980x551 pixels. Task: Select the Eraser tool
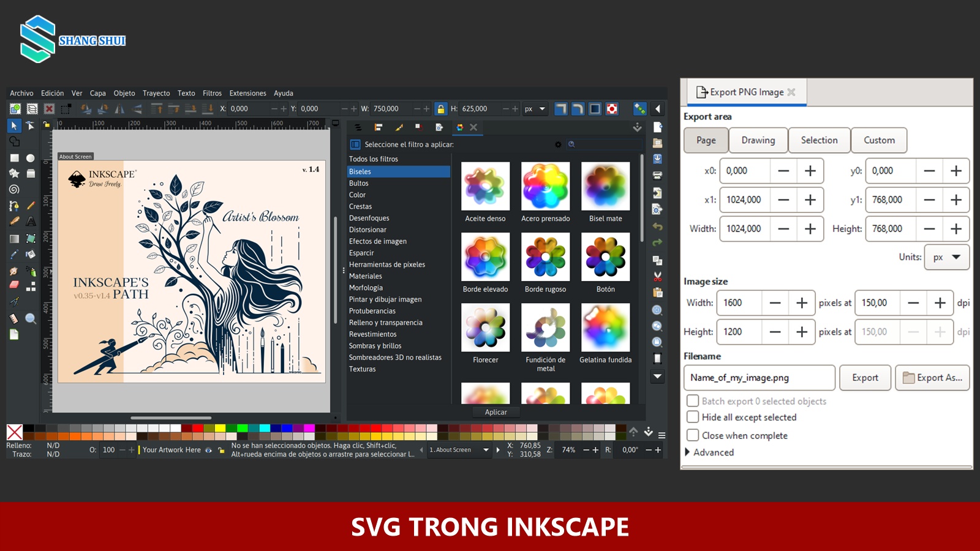pyautogui.click(x=14, y=285)
